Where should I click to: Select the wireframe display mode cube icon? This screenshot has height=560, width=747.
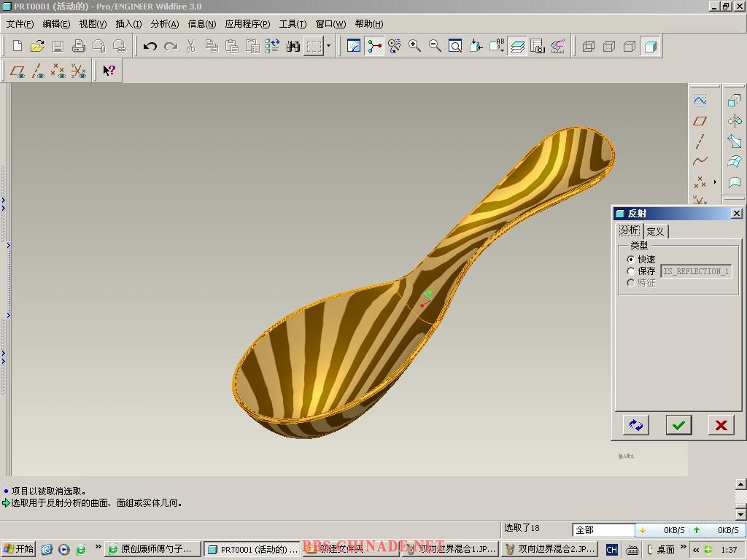tap(589, 47)
